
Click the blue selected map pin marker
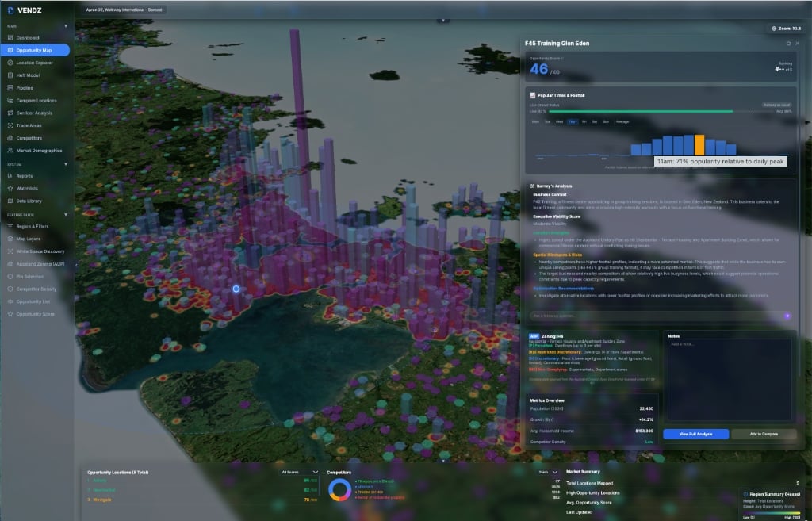[236, 289]
